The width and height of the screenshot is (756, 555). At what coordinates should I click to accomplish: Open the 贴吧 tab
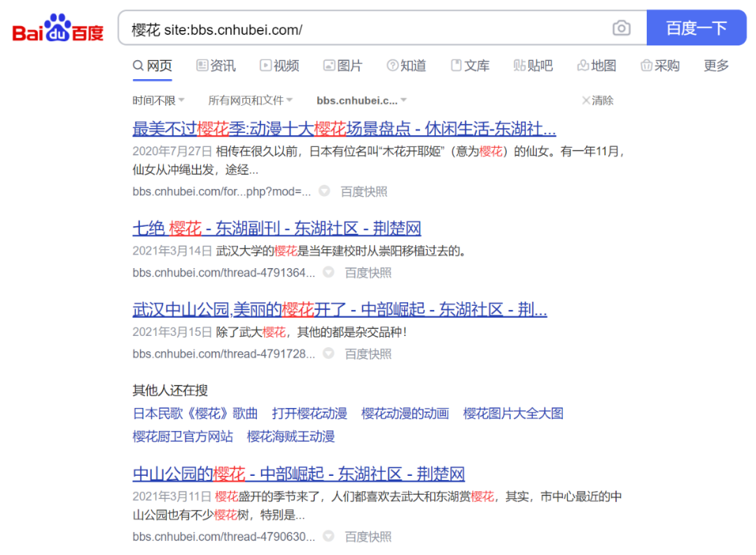[533, 66]
